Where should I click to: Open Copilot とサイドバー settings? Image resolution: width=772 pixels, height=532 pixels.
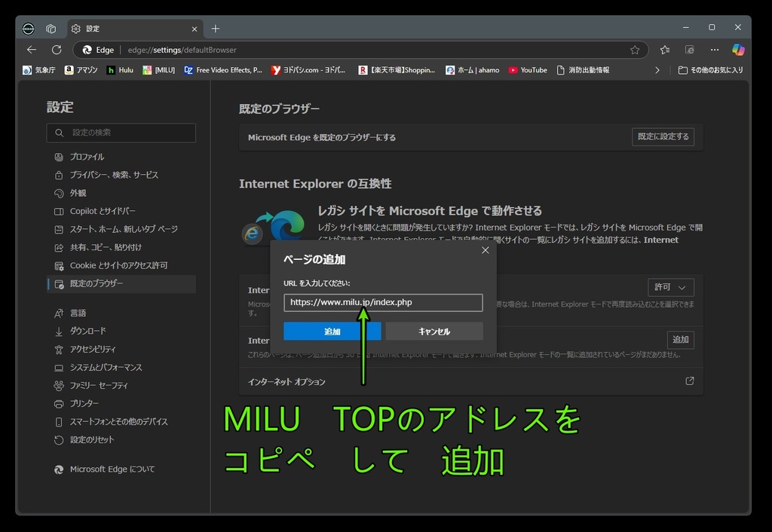pos(121,211)
